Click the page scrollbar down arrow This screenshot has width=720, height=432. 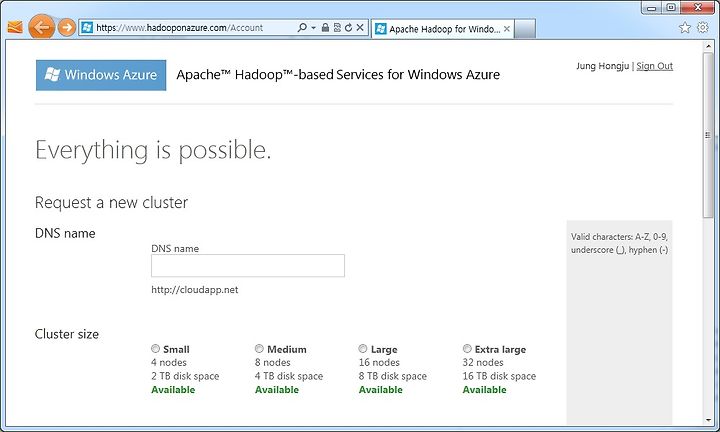[708, 420]
